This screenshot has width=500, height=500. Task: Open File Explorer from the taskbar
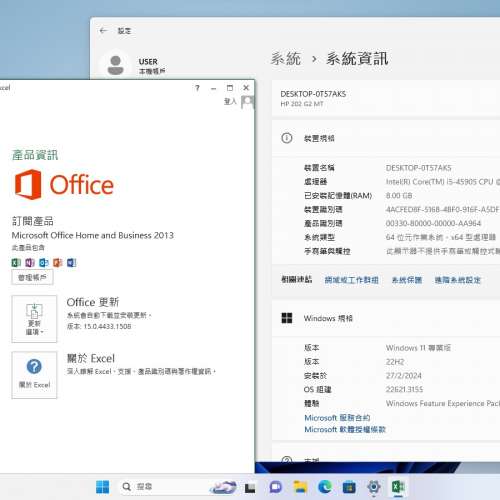300,487
